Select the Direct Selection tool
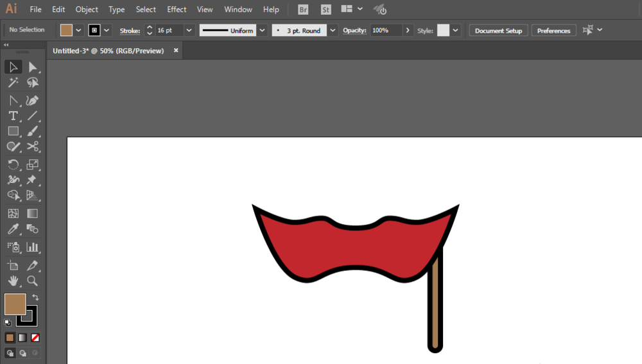This screenshot has width=642, height=364. pos(33,67)
